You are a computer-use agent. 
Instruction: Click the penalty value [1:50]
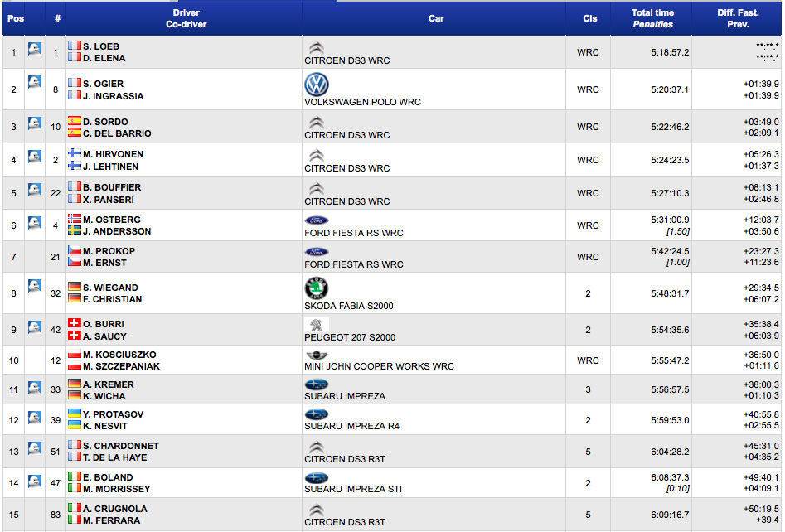[678, 231]
